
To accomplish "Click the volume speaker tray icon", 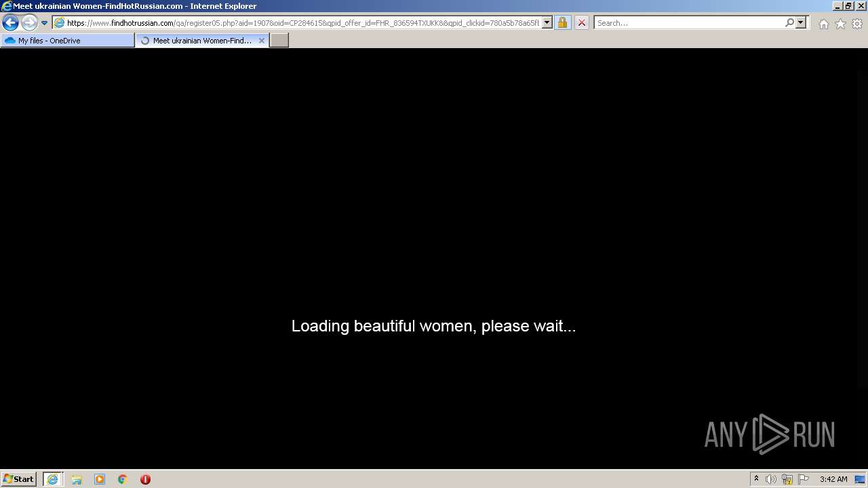I will (x=771, y=479).
